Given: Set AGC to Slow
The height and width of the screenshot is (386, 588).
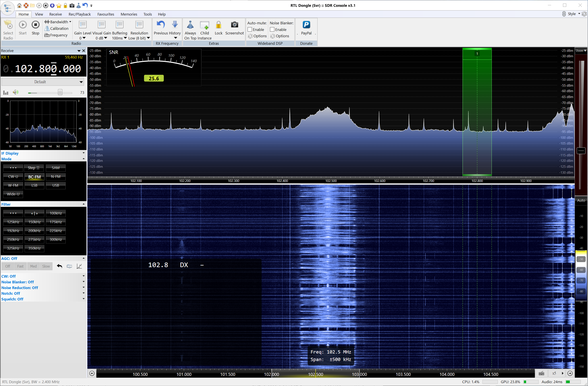Looking at the screenshot, I should (x=46, y=266).
